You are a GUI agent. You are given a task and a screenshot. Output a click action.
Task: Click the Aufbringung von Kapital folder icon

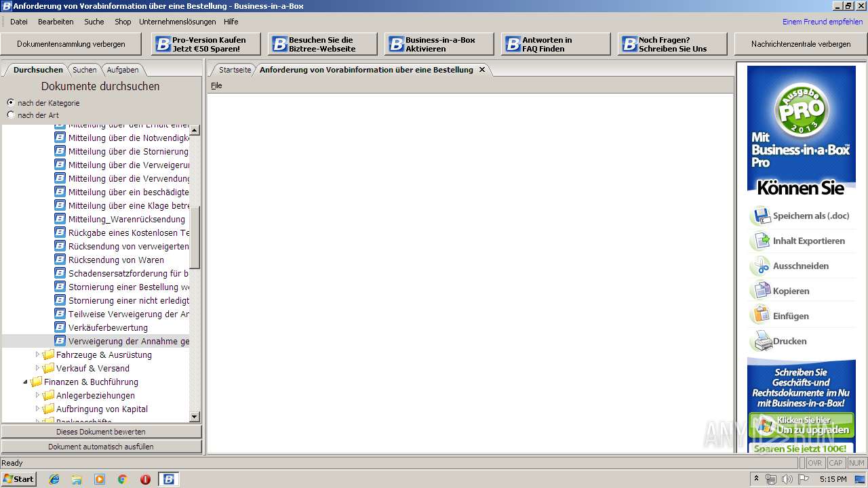pyautogui.click(x=48, y=409)
